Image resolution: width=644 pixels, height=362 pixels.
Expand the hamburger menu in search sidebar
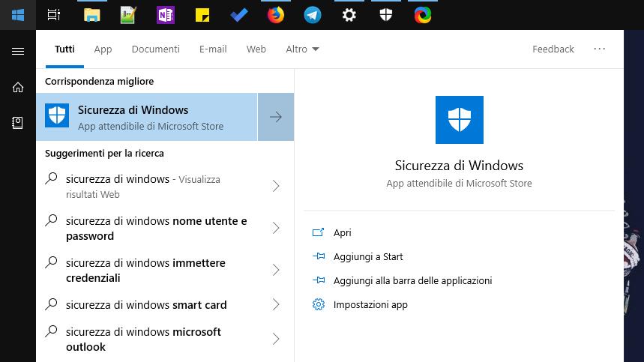(18, 51)
